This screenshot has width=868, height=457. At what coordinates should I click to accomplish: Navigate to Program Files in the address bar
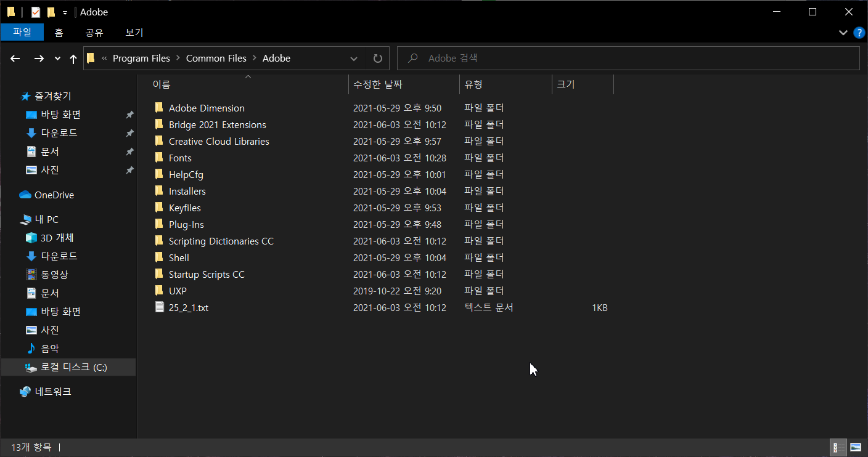141,59
